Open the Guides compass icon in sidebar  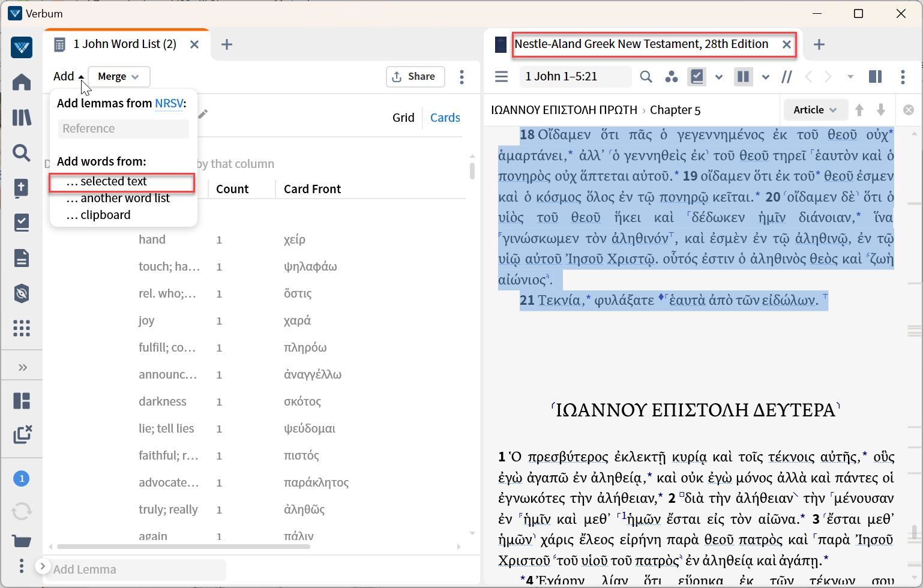click(22, 293)
